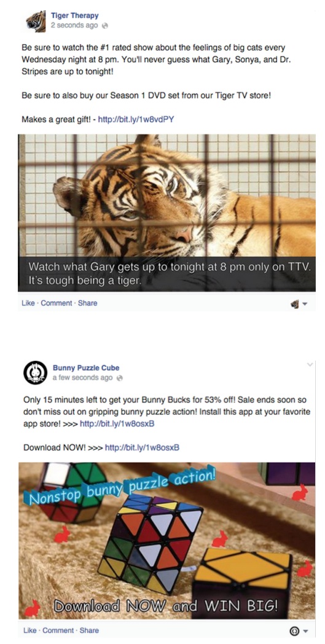This screenshot has width=325, height=644.
Task: Expand the posting-as arrow under Bunny post
Action: click(305, 632)
